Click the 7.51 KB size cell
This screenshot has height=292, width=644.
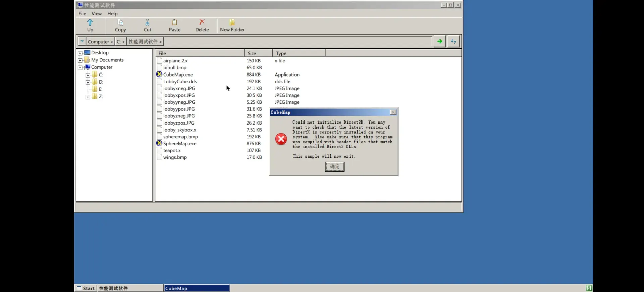tap(254, 130)
